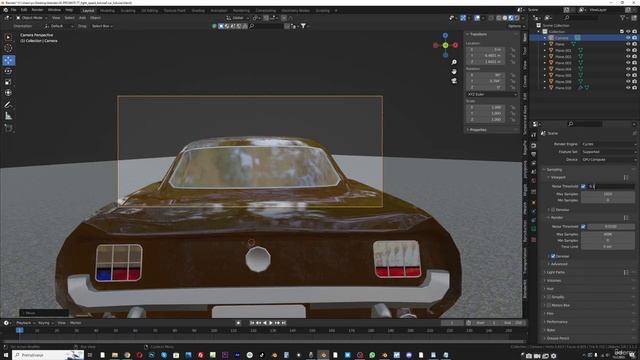The width and height of the screenshot is (640, 360).
Task: Jump to the first frame in the timeline
Action: coord(251,323)
